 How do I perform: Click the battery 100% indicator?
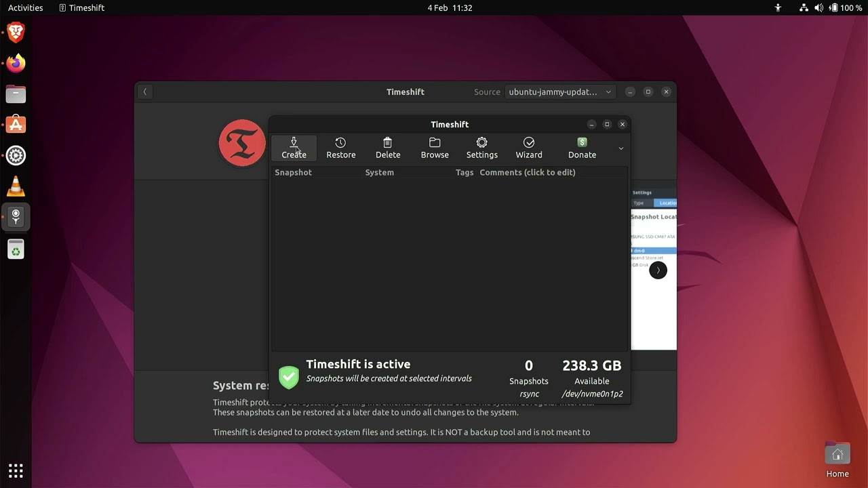click(x=846, y=7)
